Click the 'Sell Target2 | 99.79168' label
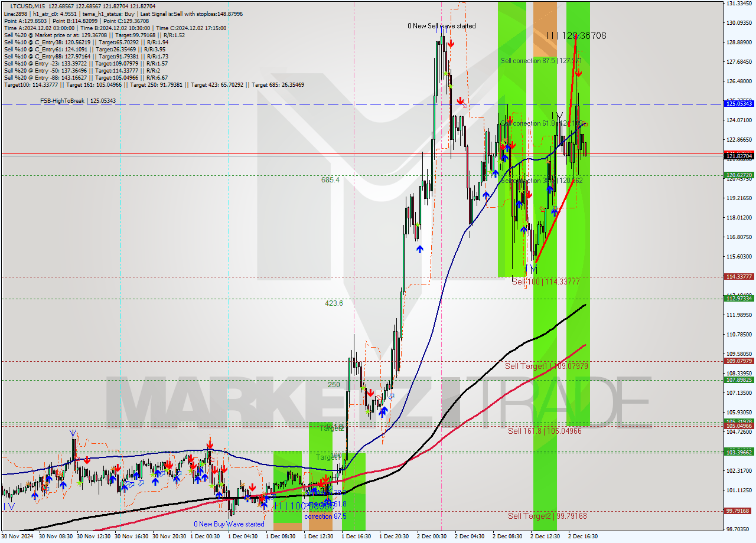Image resolution: width=756 pixels, height=543 pixels. pyautogui.click(x=548, y=516)
